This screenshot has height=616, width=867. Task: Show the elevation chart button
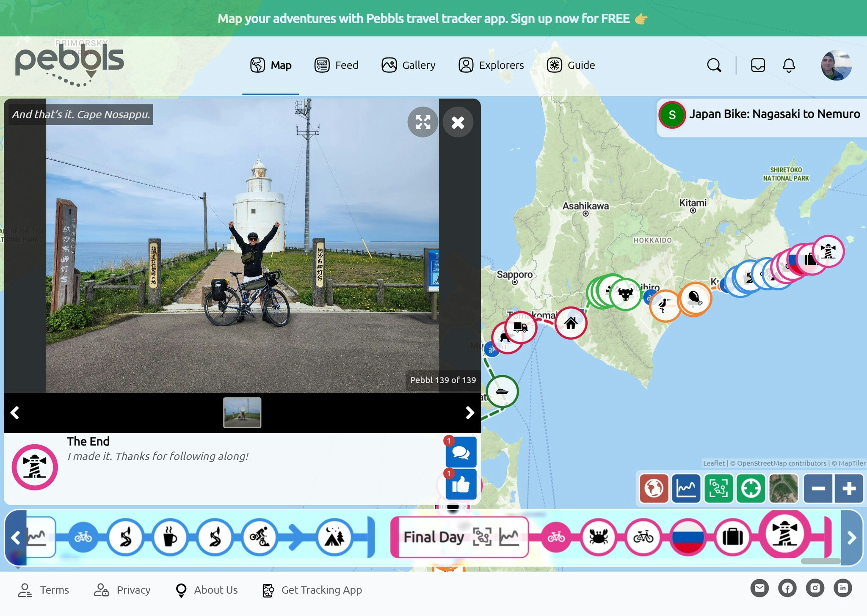686,489
